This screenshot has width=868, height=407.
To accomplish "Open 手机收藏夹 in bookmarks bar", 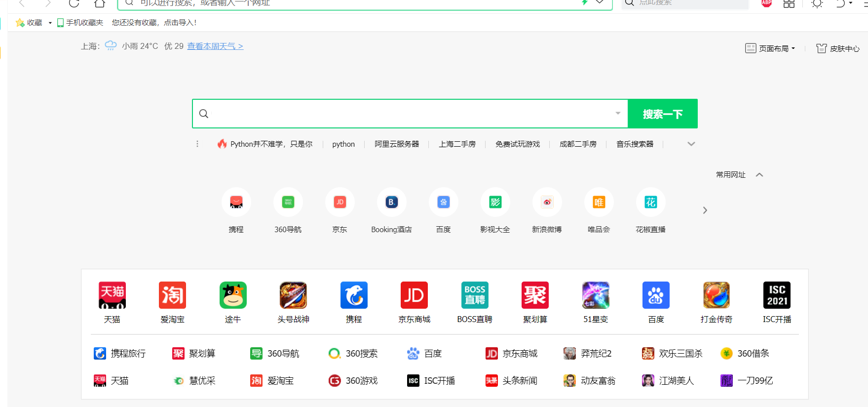I will point(80,23).
